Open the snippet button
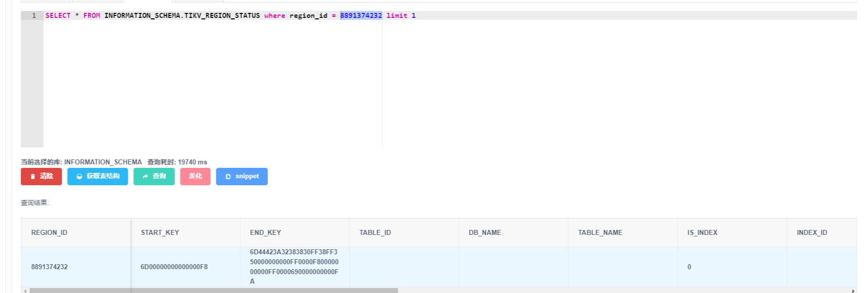This screenshot has height=293, width=868. [x=242, y=176]
